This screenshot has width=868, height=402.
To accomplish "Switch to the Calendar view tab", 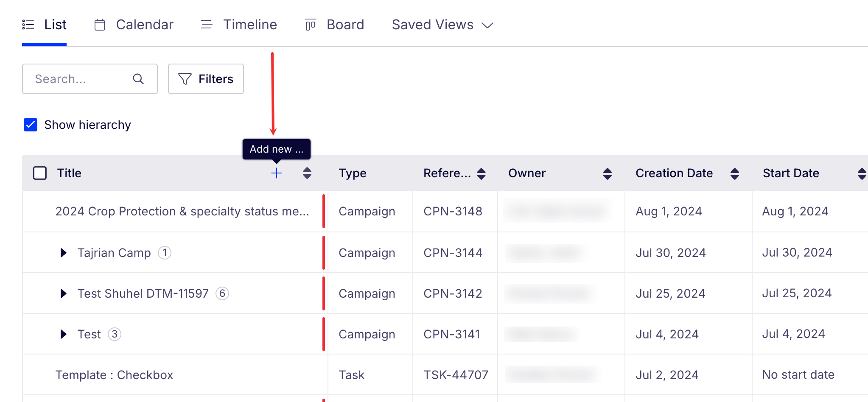I will tap(134, 25).
